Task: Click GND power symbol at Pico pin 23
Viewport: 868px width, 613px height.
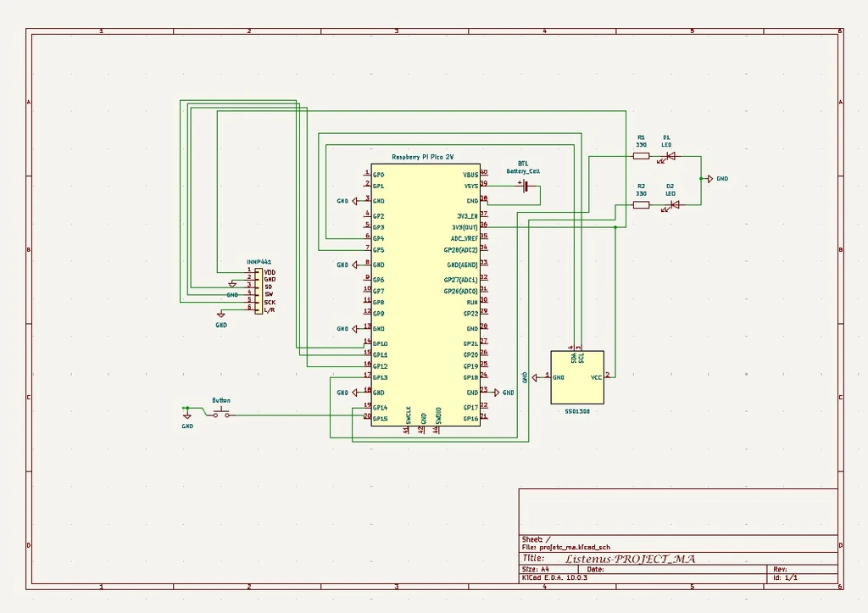Action: click(x=497, y=393)
